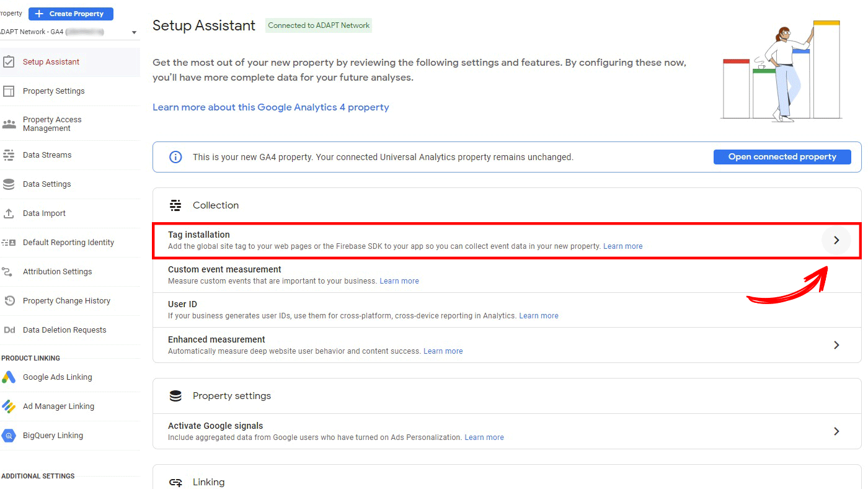Screen dimensions: 868x489
Task: Click the Data Streams icon in sidebar
Action: pyautogui.click(x=9, y=155)
